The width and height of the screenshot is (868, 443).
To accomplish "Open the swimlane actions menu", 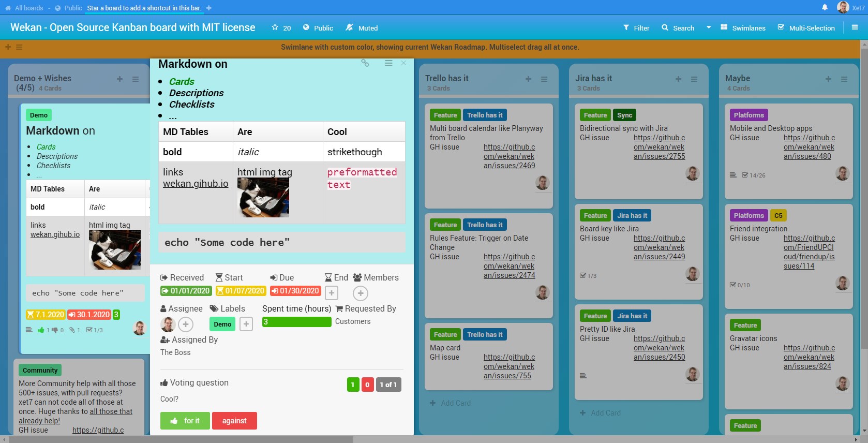I will point(19,47).
